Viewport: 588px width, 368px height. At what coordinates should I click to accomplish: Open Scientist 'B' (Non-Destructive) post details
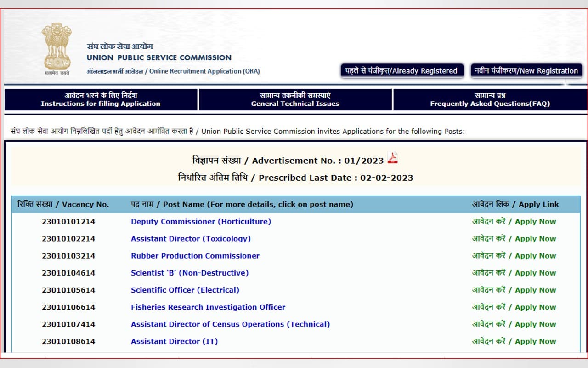point(189,273)
